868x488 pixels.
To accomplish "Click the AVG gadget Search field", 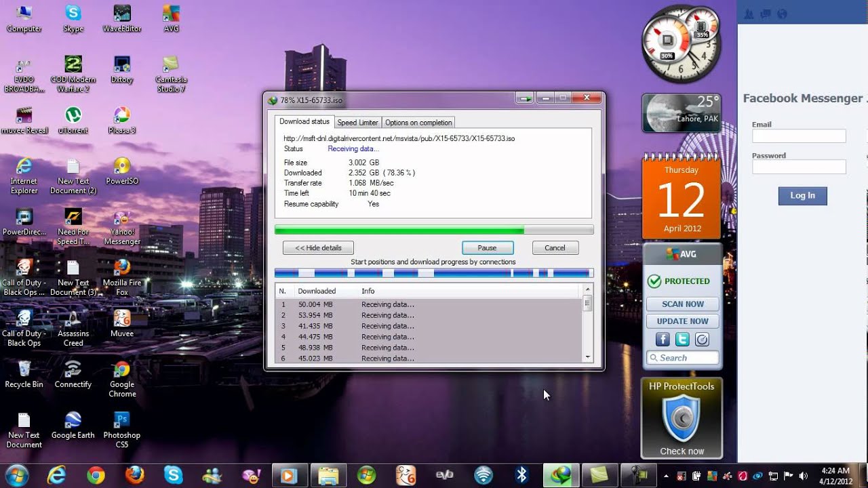I will point(682,358).
